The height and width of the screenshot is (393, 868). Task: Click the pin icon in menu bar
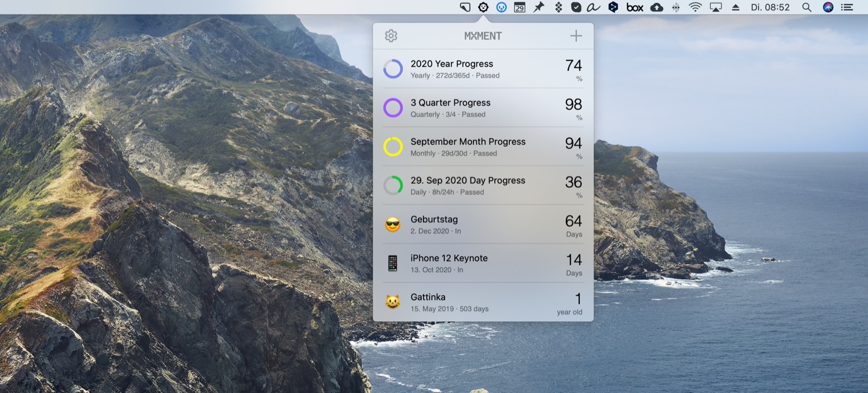(x=539, y=8)
